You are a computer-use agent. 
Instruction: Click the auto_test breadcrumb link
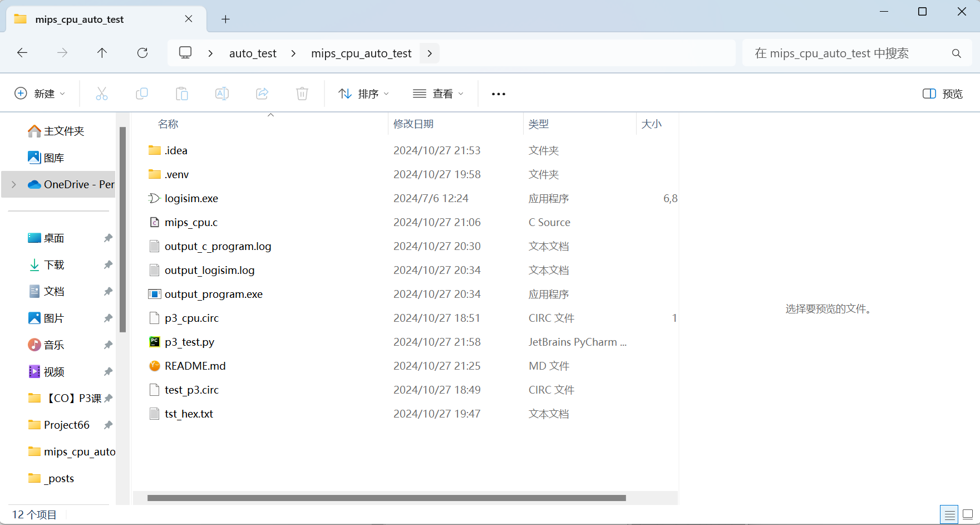tap(252, 53)
